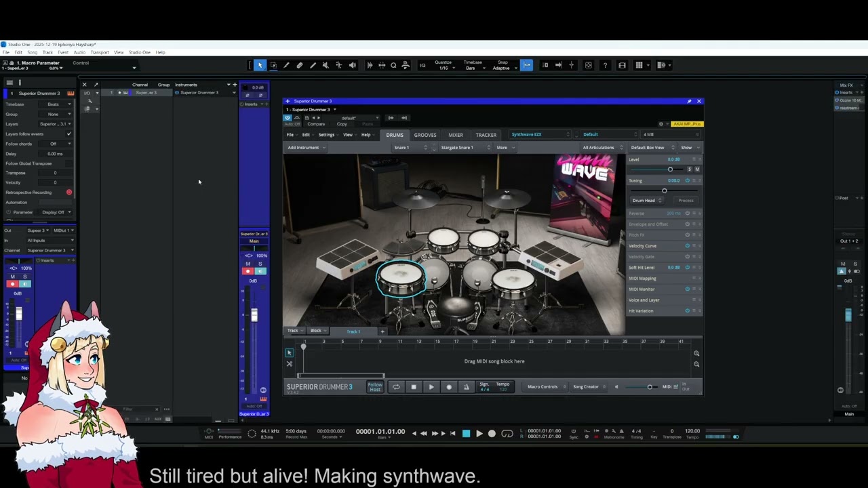Click the Process button beside Drum Head
This screenshot has height=488, width=868.
(x=686, y=201)
